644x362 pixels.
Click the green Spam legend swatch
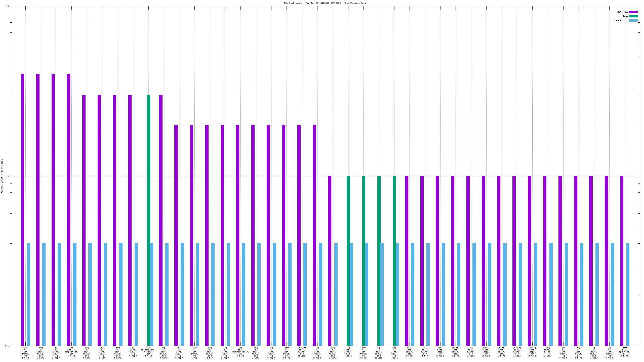click(633, 16)
